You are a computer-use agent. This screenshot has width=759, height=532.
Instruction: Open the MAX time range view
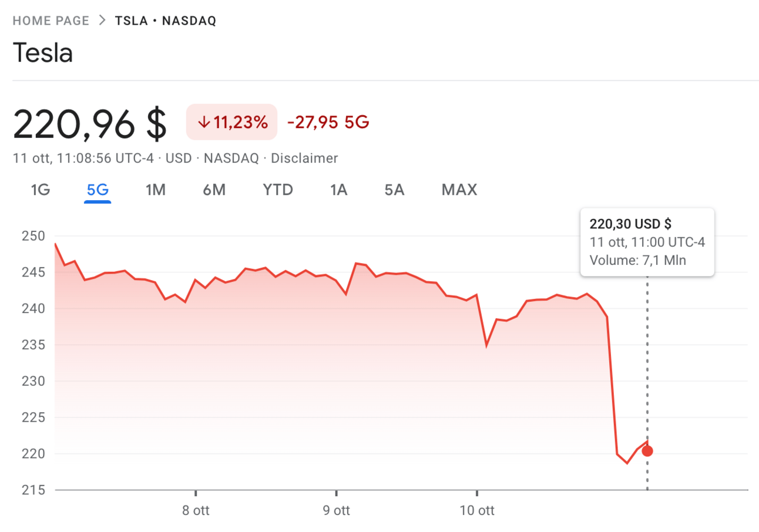tap(459, 190)
